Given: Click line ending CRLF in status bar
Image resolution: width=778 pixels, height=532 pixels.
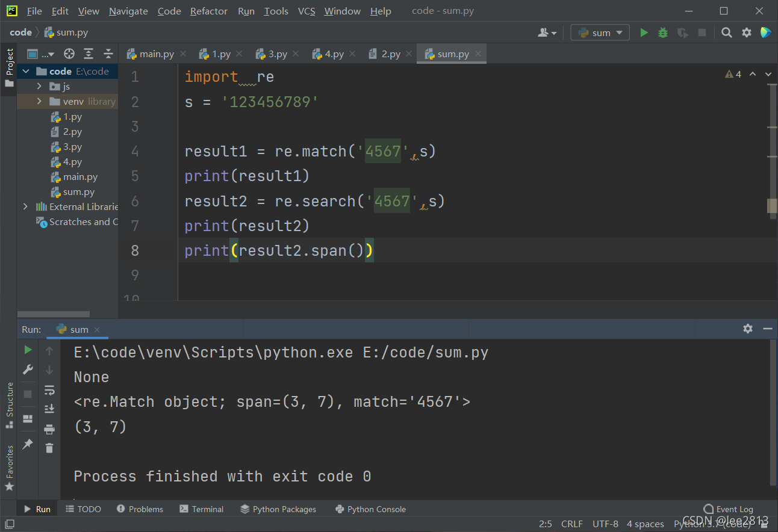Looking at the screenshot, I should pos(571,524).
